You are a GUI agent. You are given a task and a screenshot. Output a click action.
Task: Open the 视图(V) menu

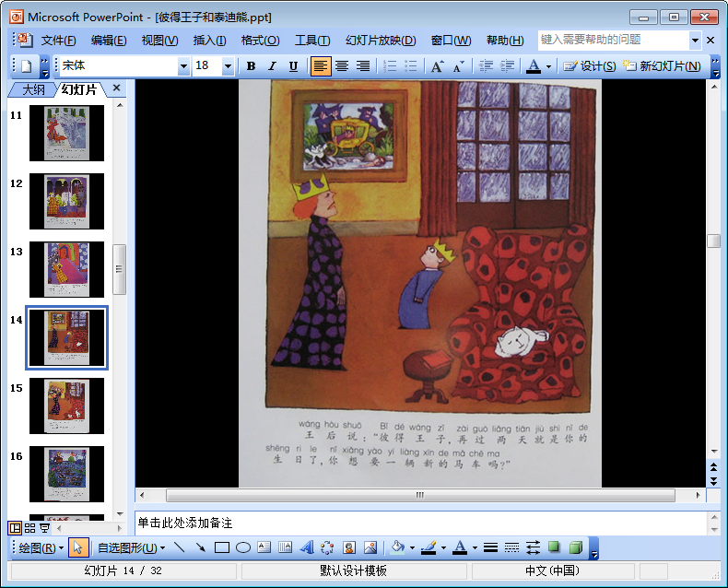click(159, 41)
